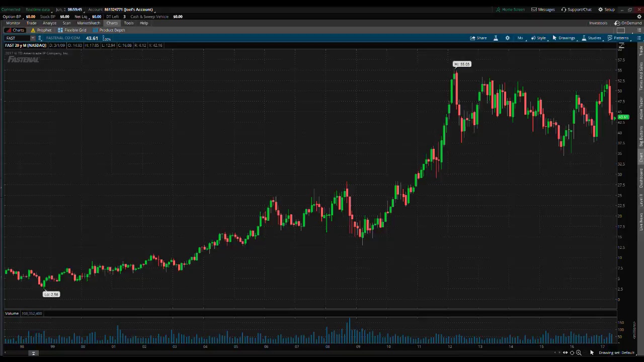This screenshot has width=644, height=362.
Task: Open the Messages center
Action: click(543, 10)
